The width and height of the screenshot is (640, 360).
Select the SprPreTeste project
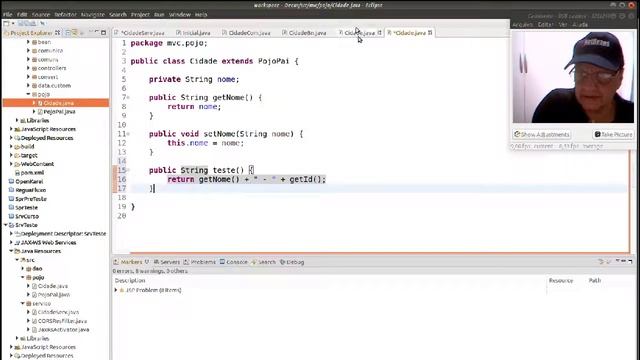tap(28, 199)
